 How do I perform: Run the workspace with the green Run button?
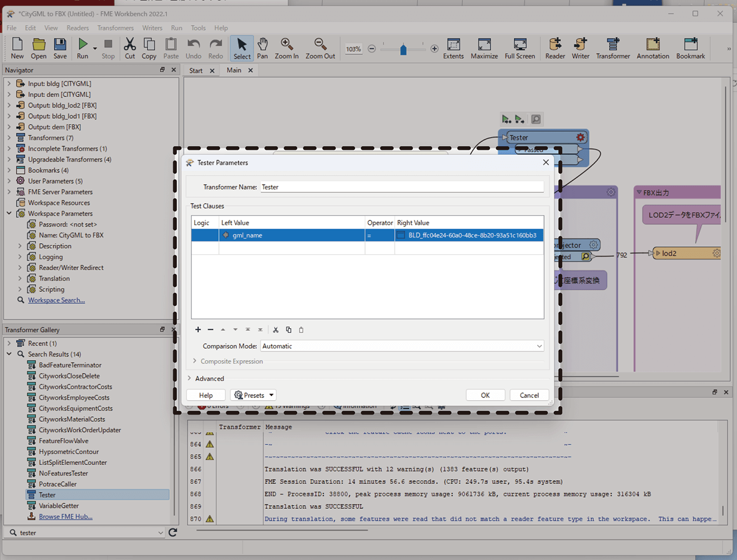(x=82, y=48)
